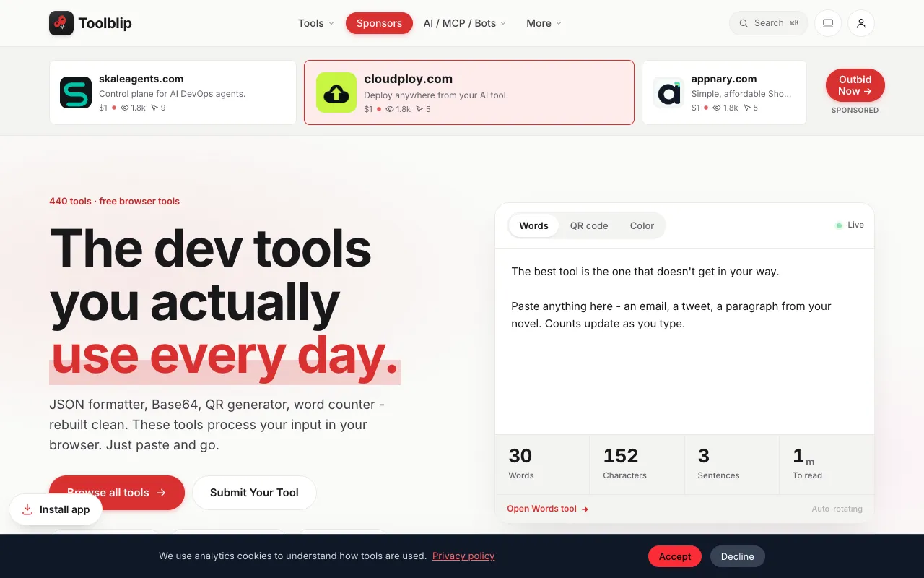Click the '152 Characters' counter
Screen dimensions: 924x578
pos(637,464)
